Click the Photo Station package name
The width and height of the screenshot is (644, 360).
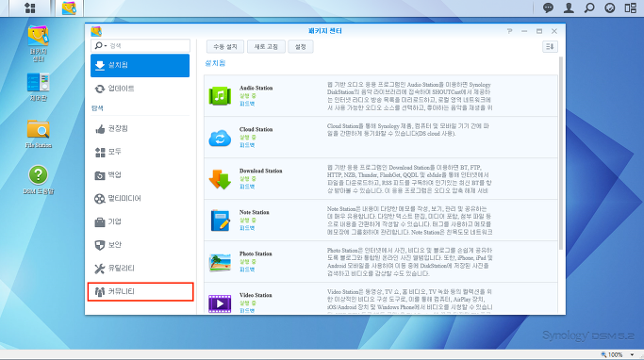pos(256,254)
